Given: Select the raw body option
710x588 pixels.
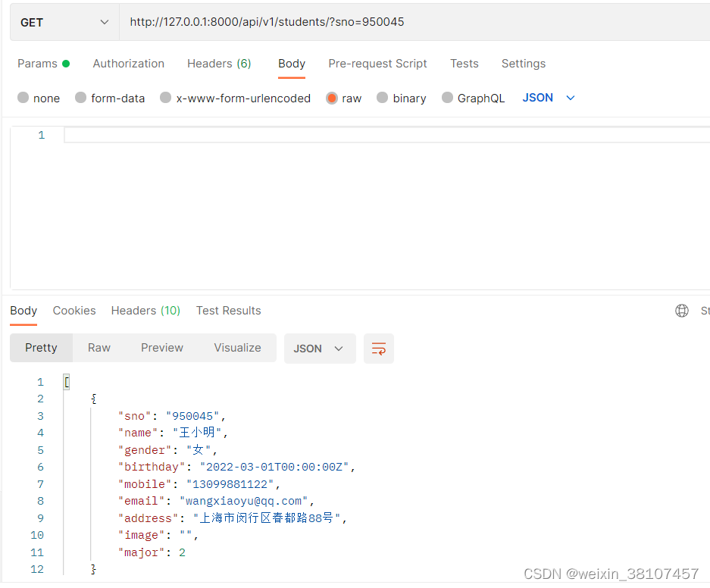Looking at the screenshot, I should coord(343,98).
